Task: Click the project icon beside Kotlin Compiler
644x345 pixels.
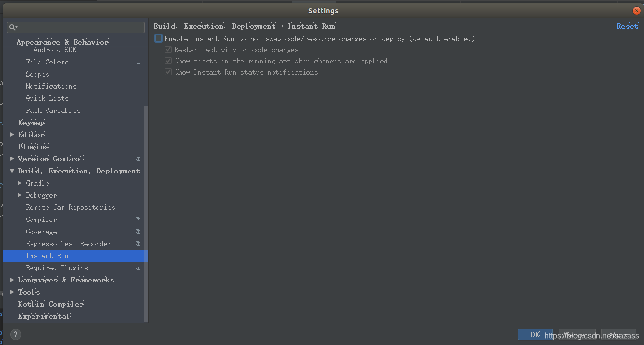Action: 138,304
